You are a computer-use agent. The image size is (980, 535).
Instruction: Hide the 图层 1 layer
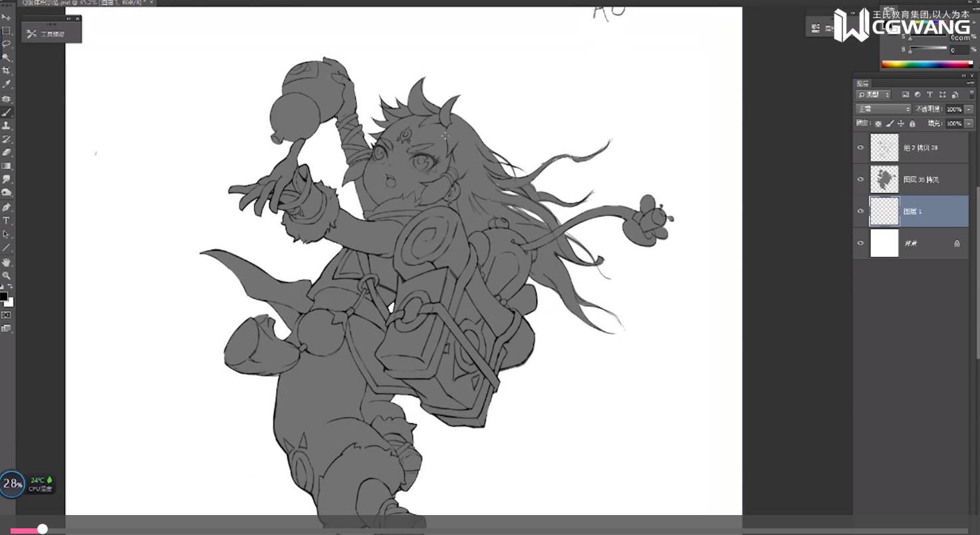tap(860, 211)
